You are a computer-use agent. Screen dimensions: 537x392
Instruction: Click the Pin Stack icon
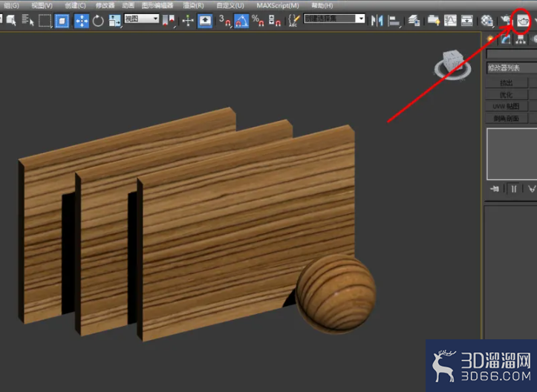point(495,189)
